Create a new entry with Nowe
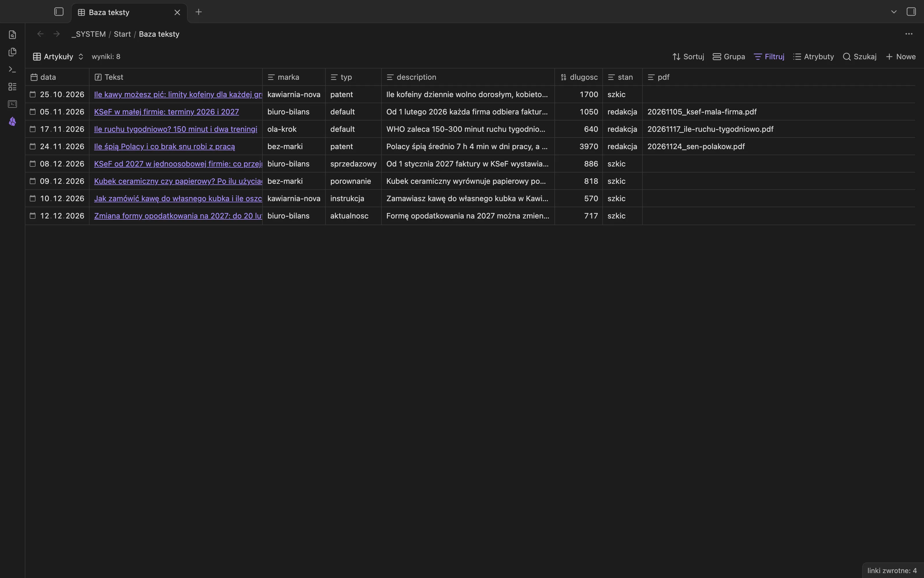The width and height of the screenshot is (924, 578). pyautogui.click(x=901, y=57)
